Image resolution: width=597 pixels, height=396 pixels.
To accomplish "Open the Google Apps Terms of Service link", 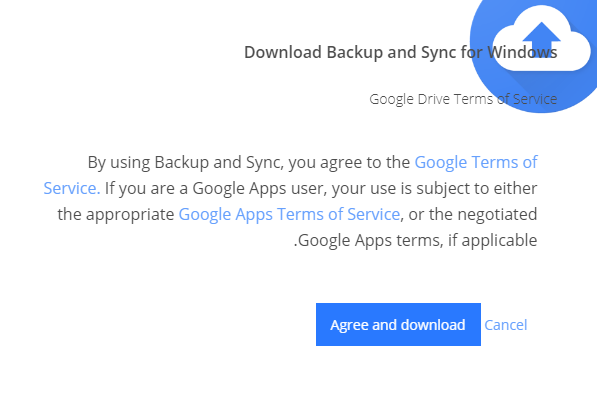I will point(289,214).
